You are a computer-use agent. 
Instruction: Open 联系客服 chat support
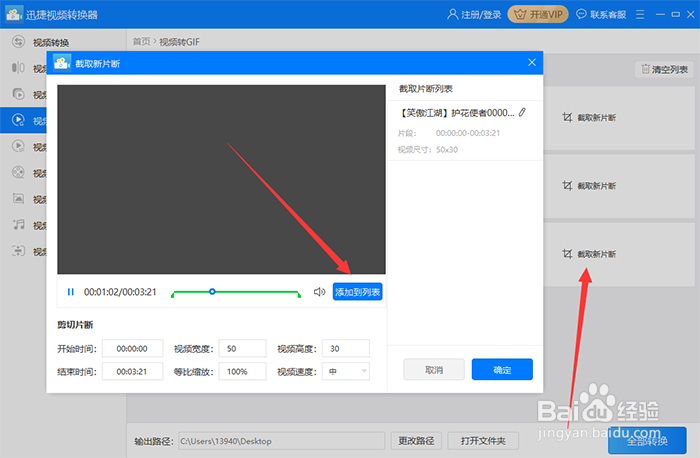(x=601, y=15)
